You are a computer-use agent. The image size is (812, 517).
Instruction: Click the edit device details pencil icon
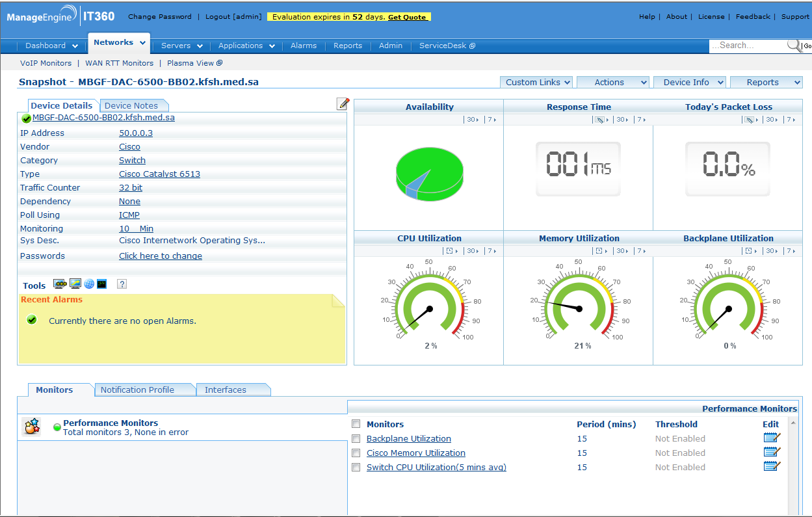click(343, 104)
